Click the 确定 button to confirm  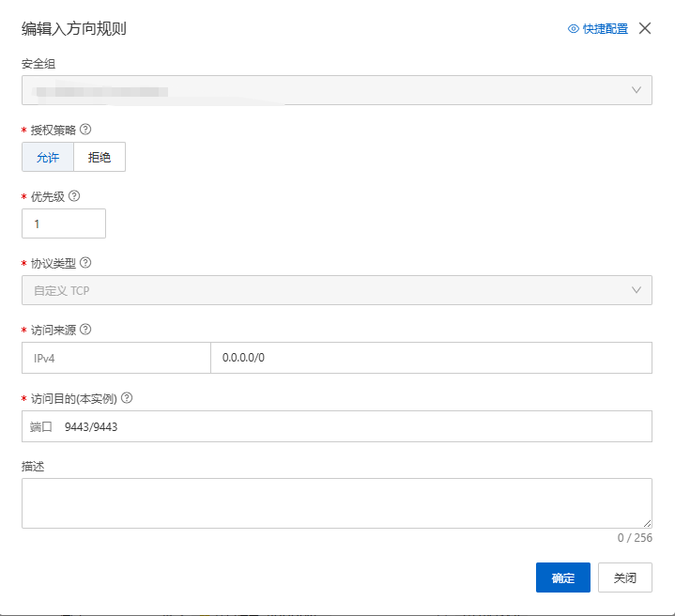[562, 577]
